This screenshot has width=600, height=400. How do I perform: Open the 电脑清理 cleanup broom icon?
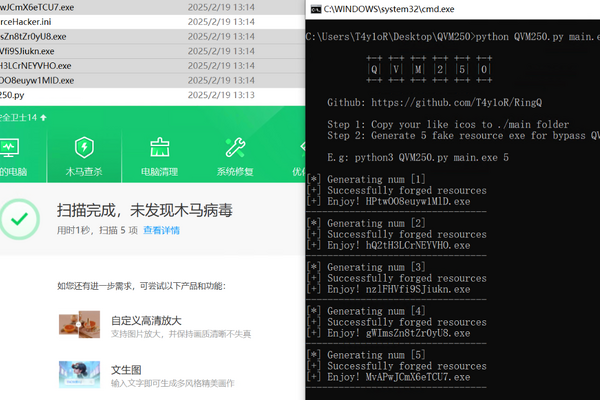coord(160,148)
